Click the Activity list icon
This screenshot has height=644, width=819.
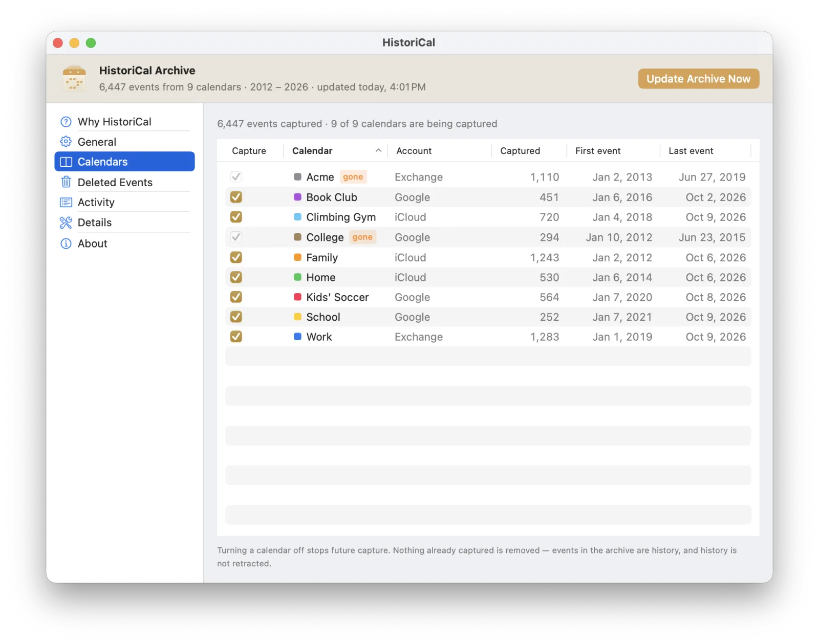tap(66, 202)
